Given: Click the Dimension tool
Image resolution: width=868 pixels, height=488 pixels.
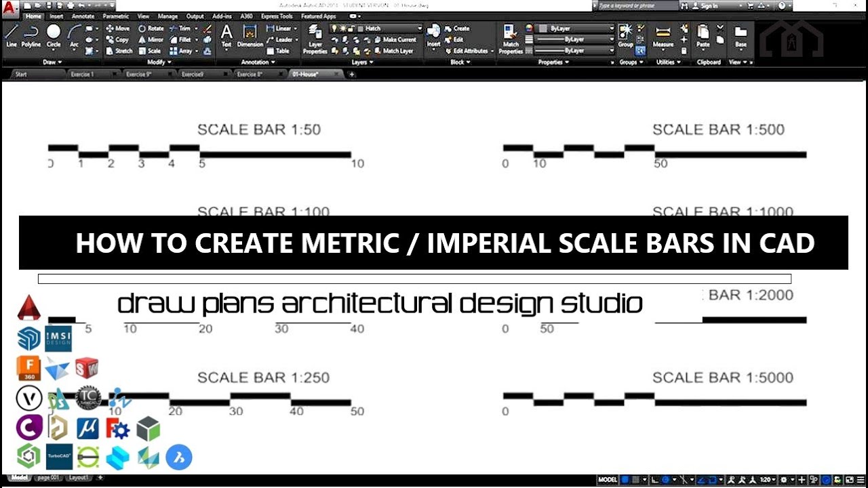Looking at the screenshot, I should click(x=250, y=35).
